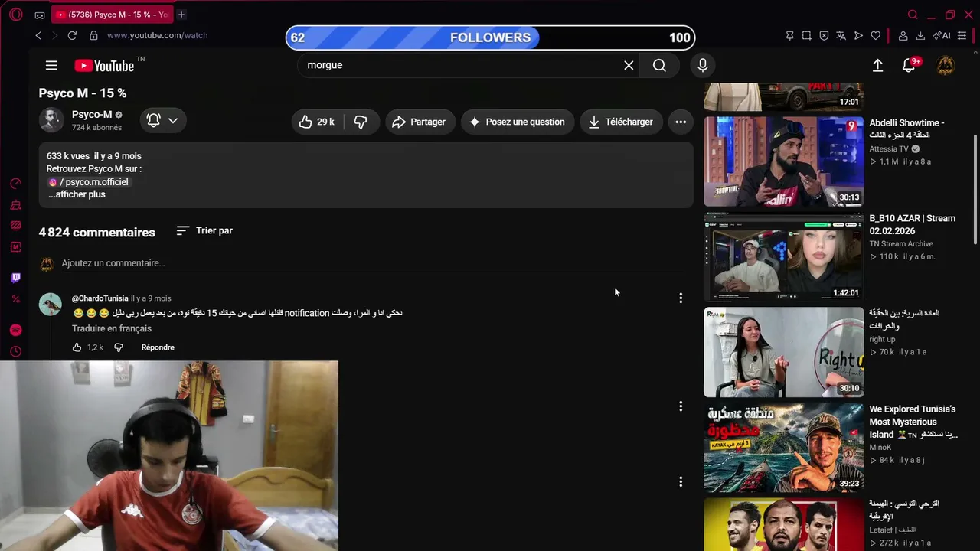Select the Psyco M - 15 % tab
The image size is (980, 551).
112,15
